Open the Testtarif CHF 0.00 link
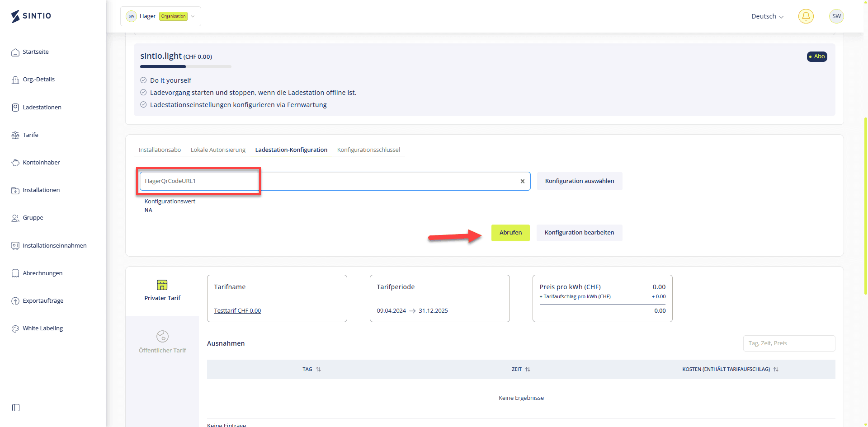Screen dimensions: 868x427 click(237, 311)
